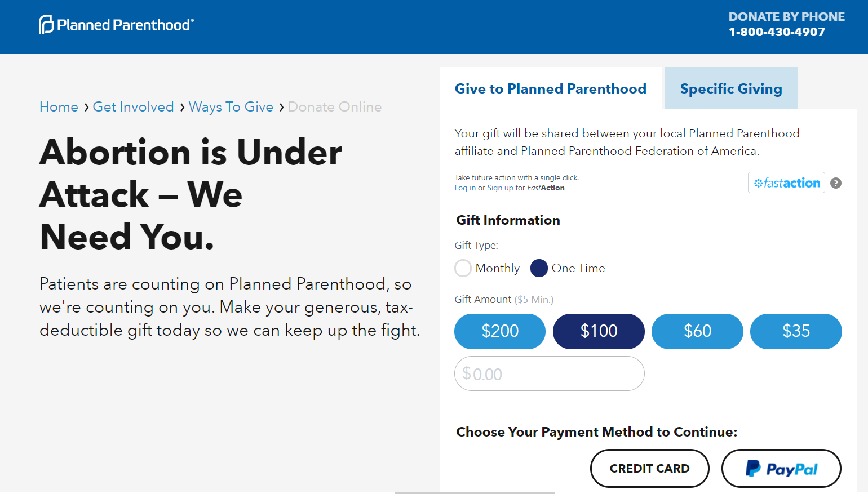Pay with the PayPal button

[x=781, y=469]
